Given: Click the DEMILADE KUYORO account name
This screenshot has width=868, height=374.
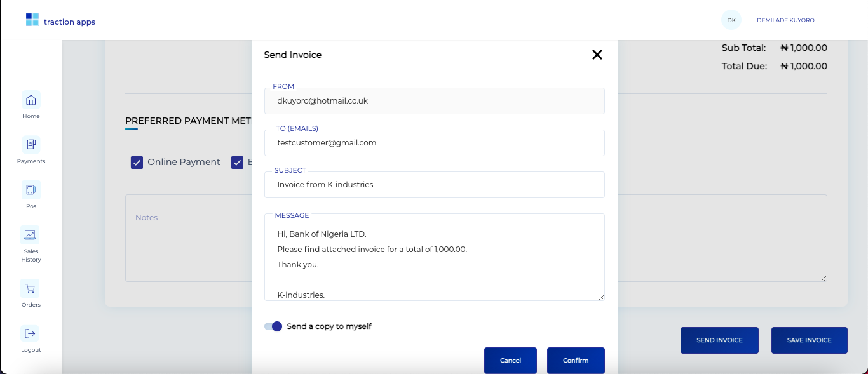Looking at the screenshot, I should click(785, 20).
